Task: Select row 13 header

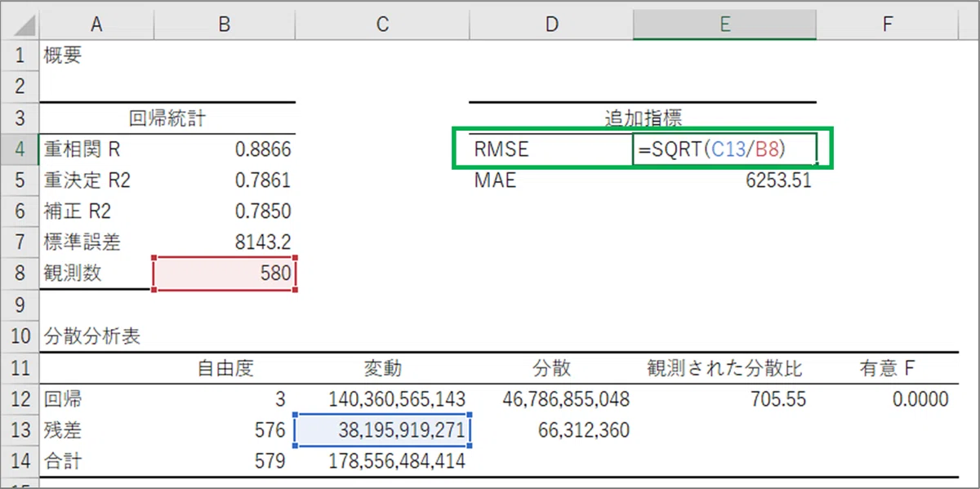Action: (22, 430)
